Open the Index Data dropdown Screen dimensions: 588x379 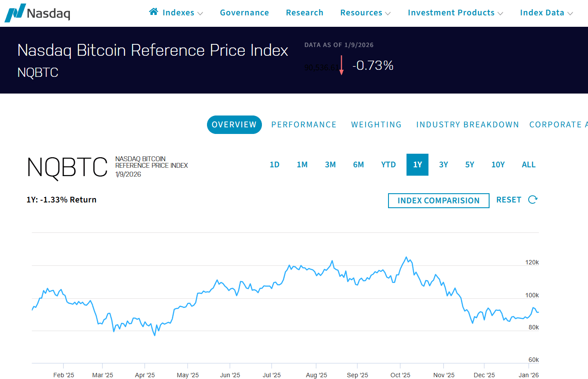pos(546,13)
